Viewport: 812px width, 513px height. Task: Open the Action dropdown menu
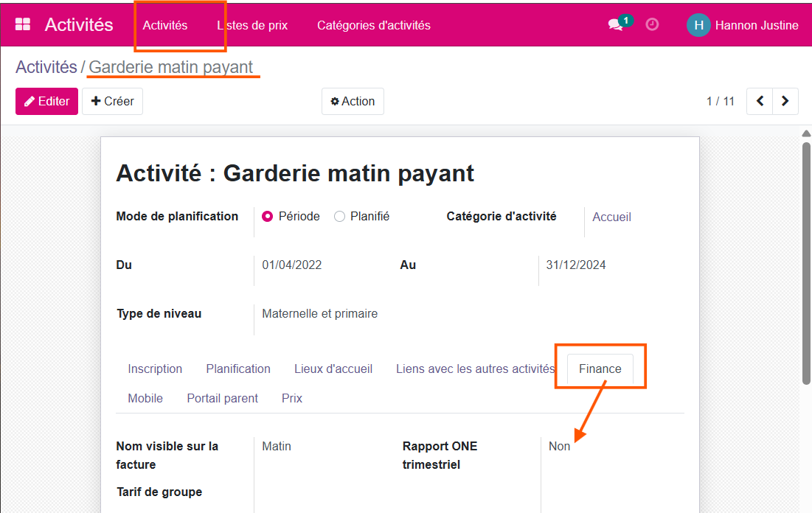pyautogui.click(x=353, y=101)
